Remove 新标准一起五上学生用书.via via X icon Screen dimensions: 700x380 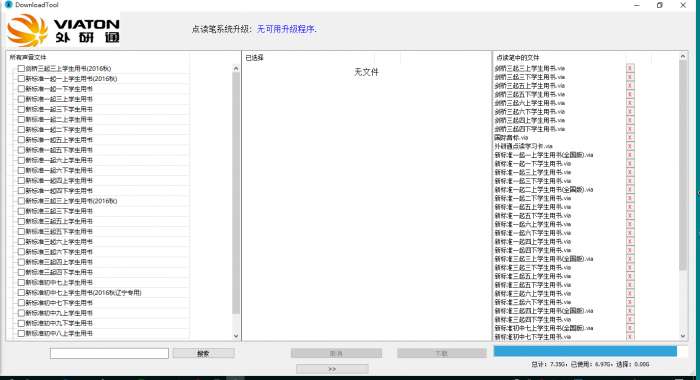tap(630, 207)
